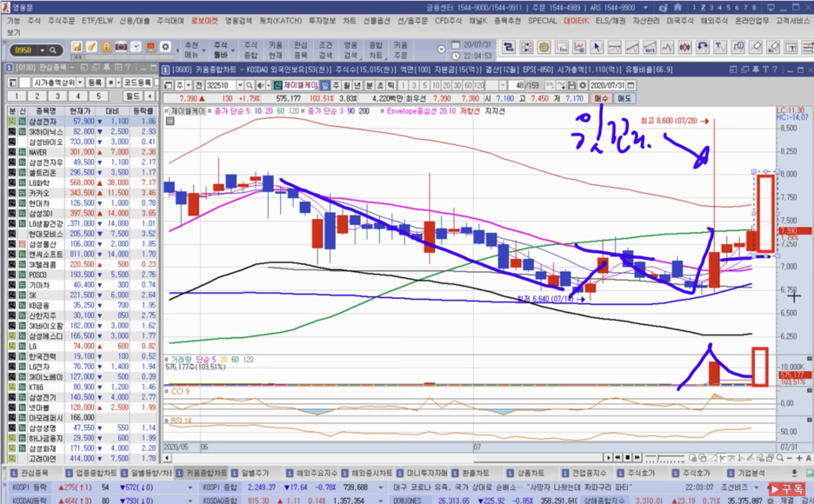
Task: Click the chart environment gear next to save icon
Action: coord(583,85)
